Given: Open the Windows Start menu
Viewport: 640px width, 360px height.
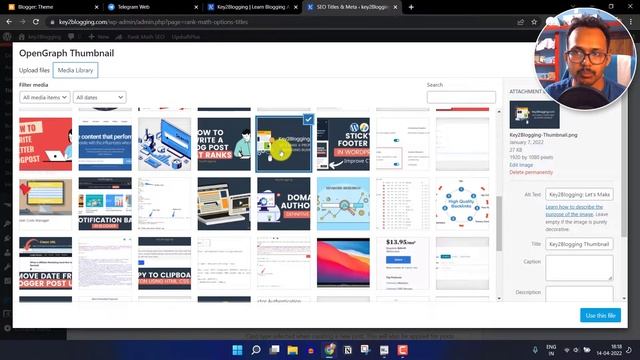Looking at the screenshot, I should [x=237, y=350].
